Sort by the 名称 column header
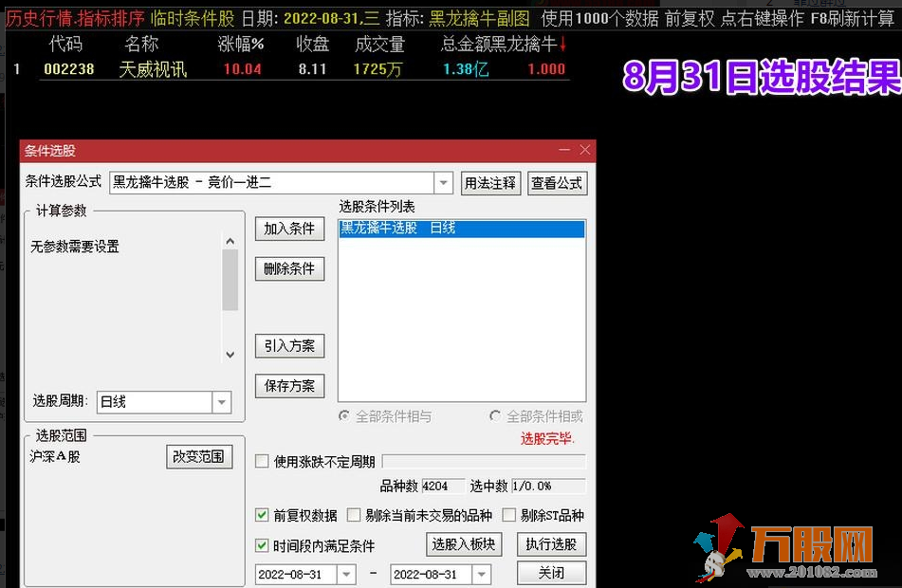This screenshot has height=588, width=902. pyautogui.click(x=141, y=44)
